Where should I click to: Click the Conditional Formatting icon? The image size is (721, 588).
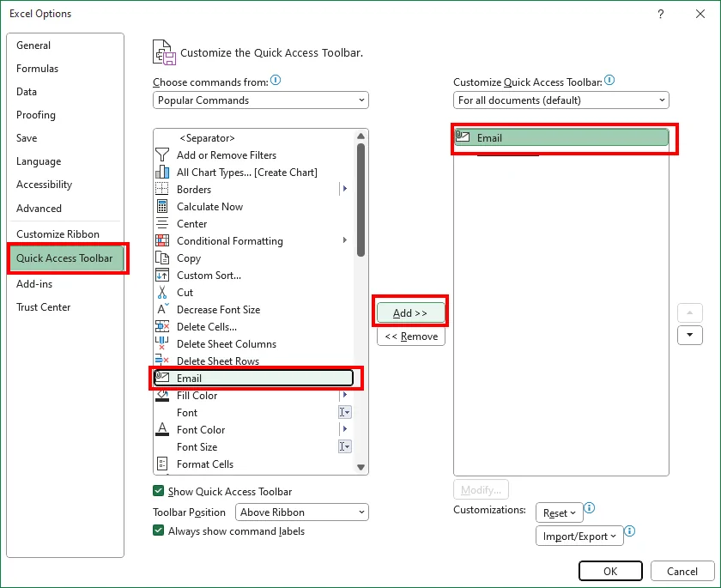pyautogui.click(x=162, y=240)
